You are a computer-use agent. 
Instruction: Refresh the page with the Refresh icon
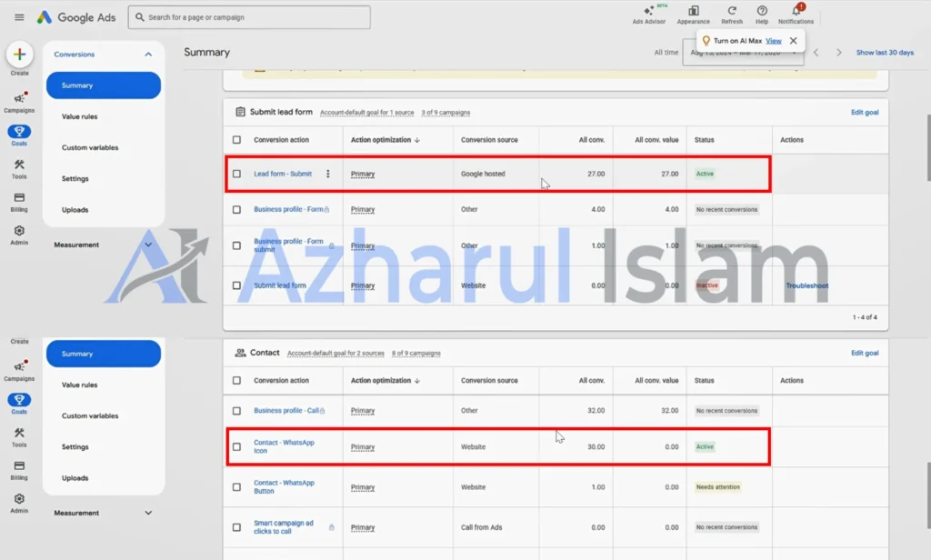(732, 15)
